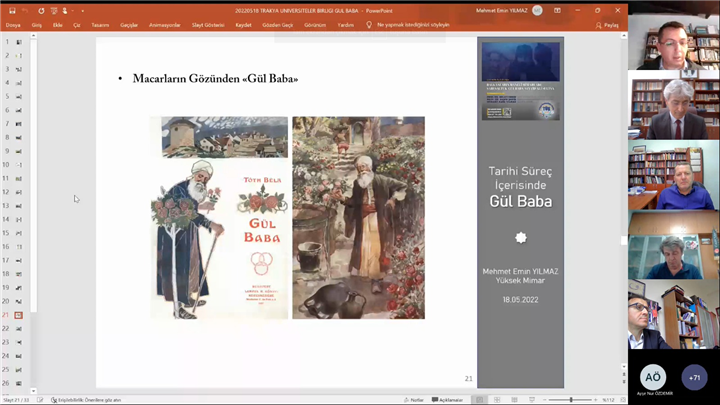Toggle the Notlar notes pane

click(x=414, y=400)
